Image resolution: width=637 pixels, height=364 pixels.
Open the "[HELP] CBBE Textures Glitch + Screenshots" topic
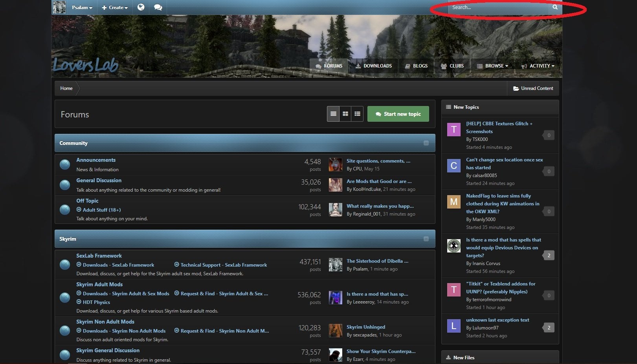[x=499, y=128]
